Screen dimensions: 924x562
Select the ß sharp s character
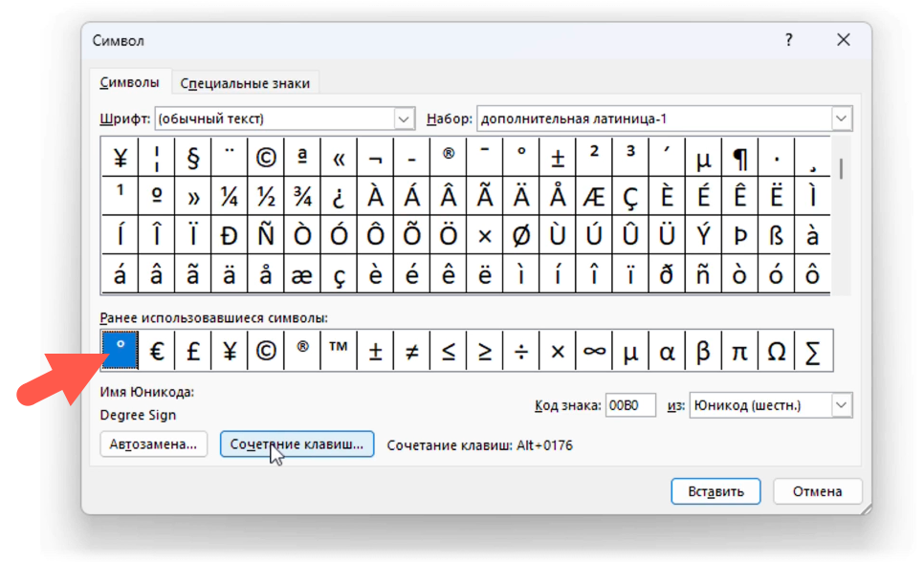pos(776,235)
